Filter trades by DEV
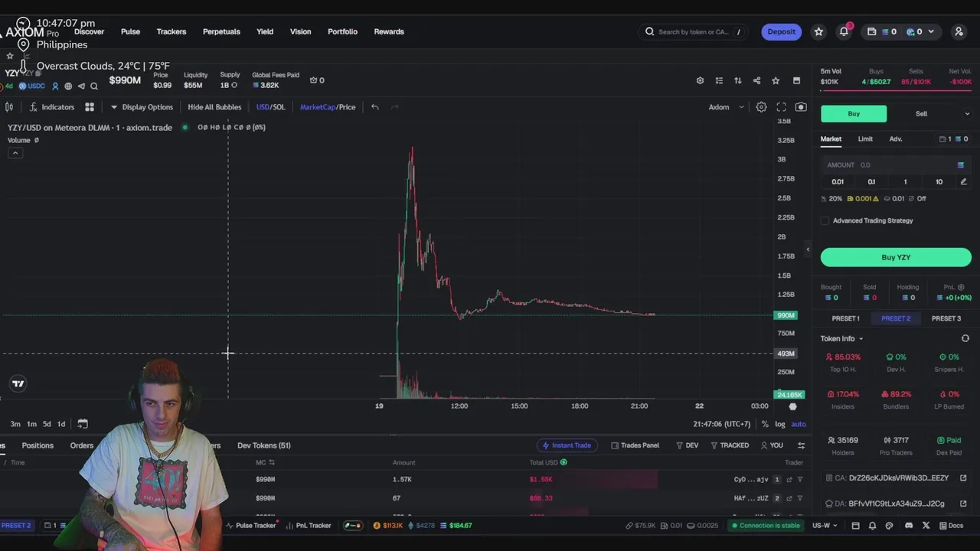Screen dimensions: 980x551 tap(688, 445)
